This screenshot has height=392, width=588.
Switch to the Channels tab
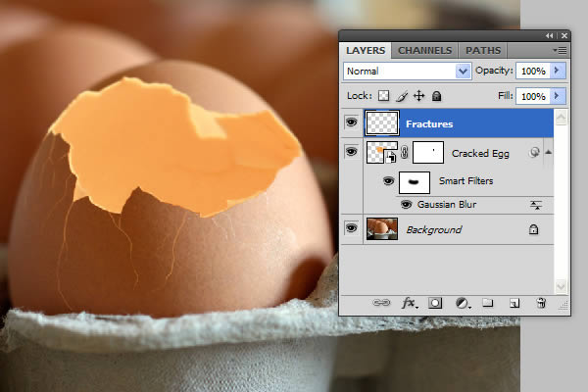pos(424,51)
